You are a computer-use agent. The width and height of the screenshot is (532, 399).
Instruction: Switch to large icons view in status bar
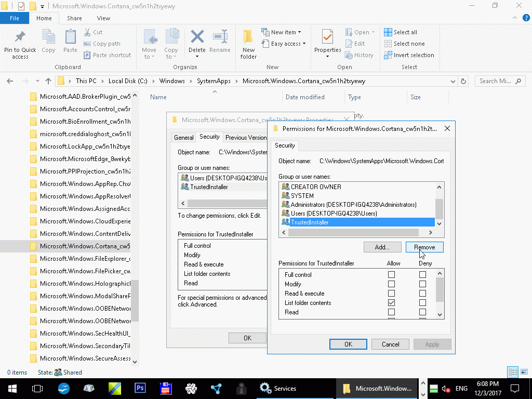(524, 372)
